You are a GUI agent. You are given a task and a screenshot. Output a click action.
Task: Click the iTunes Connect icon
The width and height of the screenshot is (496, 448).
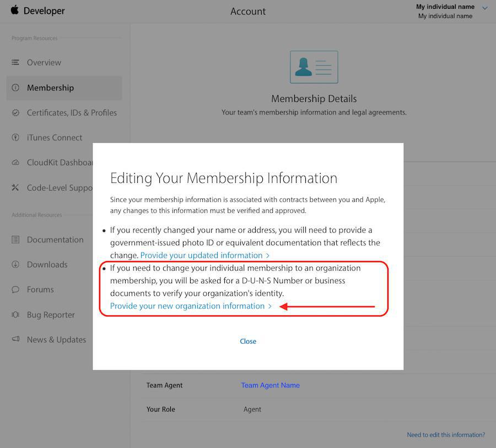coord(15,137)
